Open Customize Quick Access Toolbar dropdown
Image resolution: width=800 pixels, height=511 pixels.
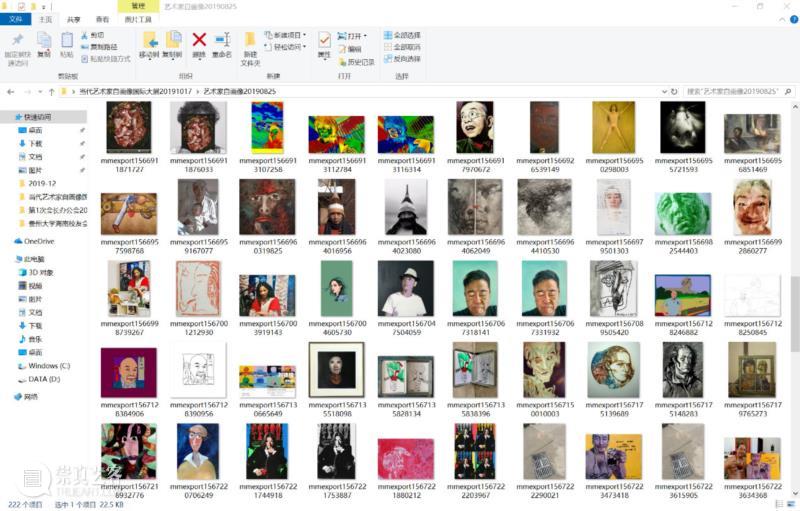43,7
